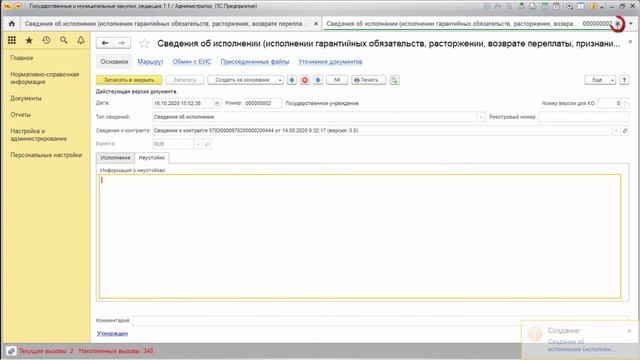Switch to the Маршрут section
Screen dimensions: 640x360
pyautogui.click(x=150, y=62)
